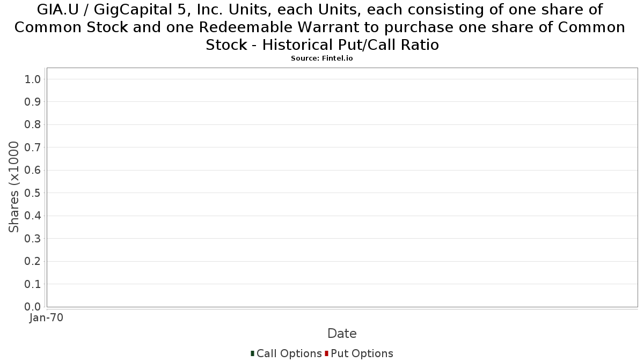The image size is (644, 362).
Task: Toggle the Put Options legend label
Action: (362, 353)
